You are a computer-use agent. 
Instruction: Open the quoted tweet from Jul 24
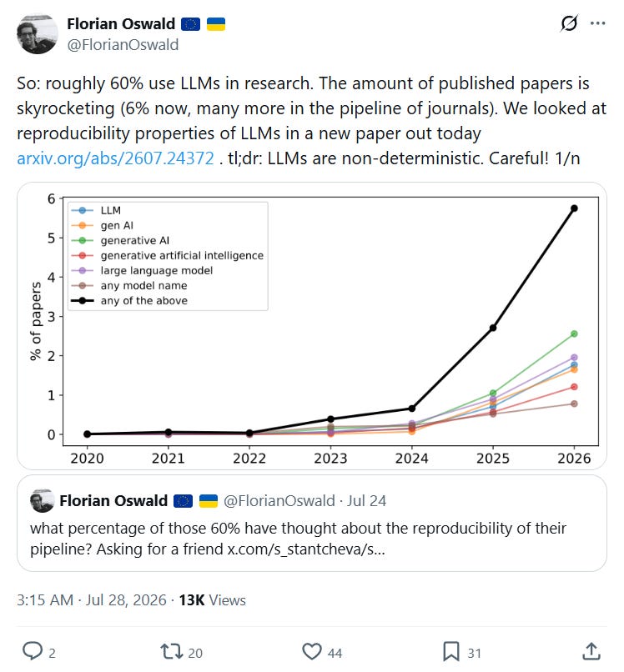(x=312, y=524)
